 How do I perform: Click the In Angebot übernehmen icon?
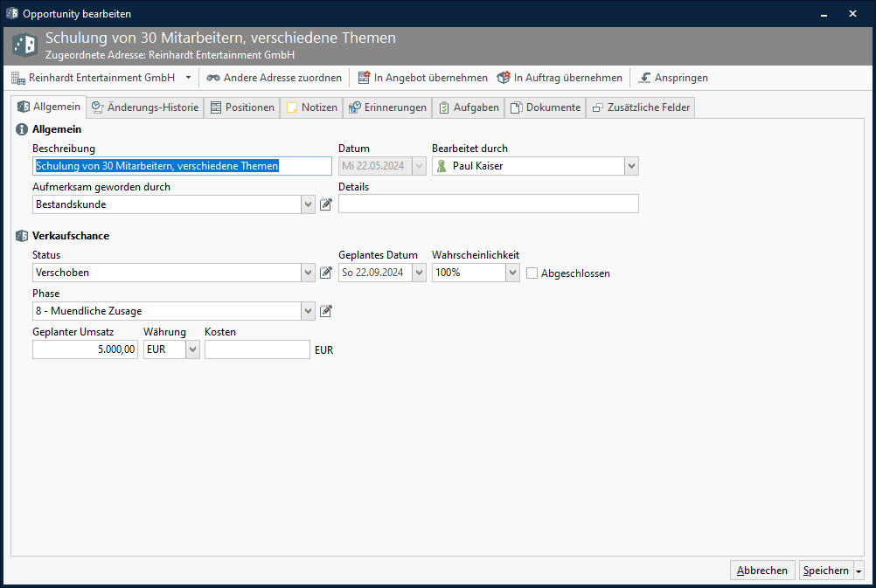[364, 78]
